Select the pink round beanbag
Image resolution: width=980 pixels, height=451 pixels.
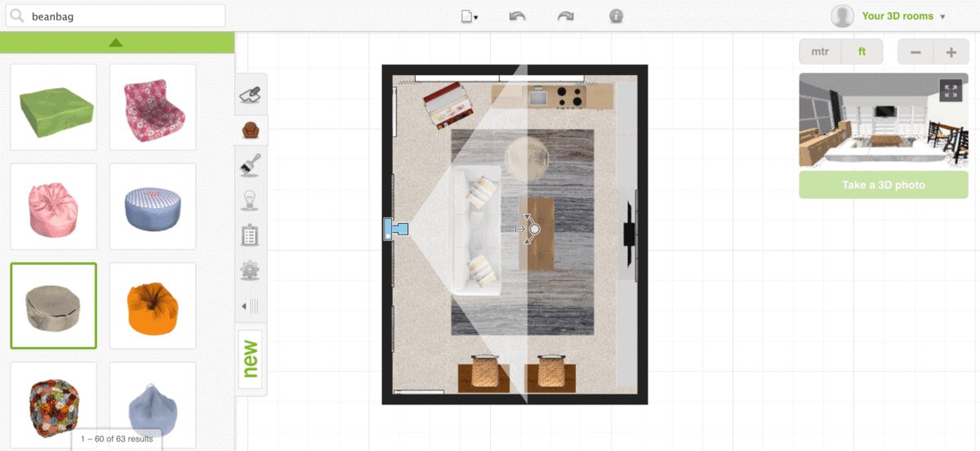[53, 207]
